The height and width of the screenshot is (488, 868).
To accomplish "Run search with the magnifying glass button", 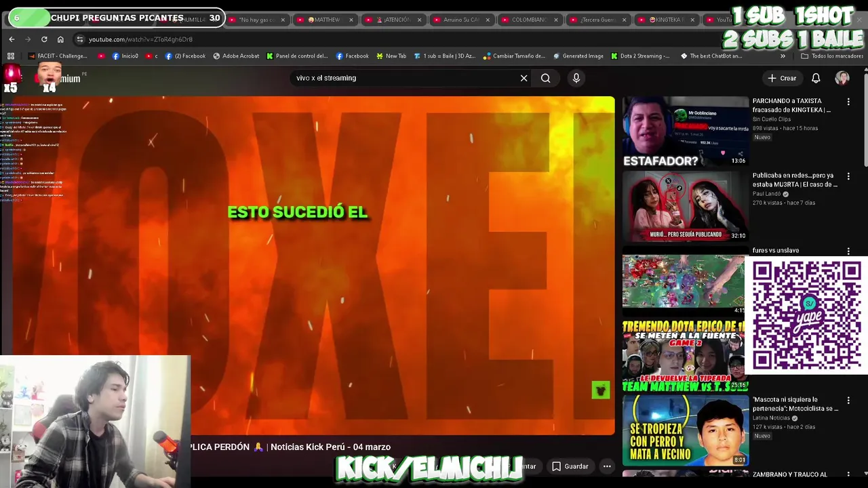I will click(x=545, y=78).
